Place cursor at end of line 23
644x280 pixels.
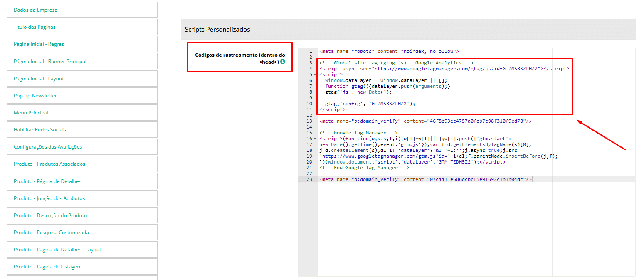(532, 179)
